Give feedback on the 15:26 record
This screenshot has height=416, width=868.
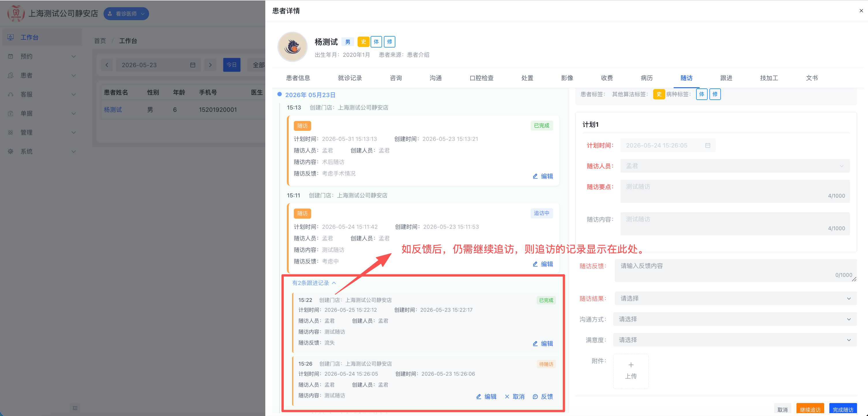[542, 397]
